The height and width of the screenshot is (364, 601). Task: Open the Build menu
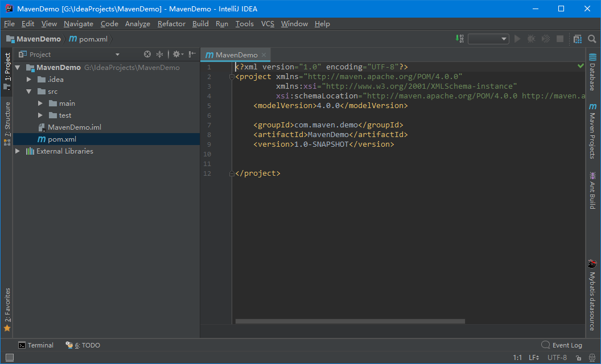pyautogui.click(x=200, y=24)
